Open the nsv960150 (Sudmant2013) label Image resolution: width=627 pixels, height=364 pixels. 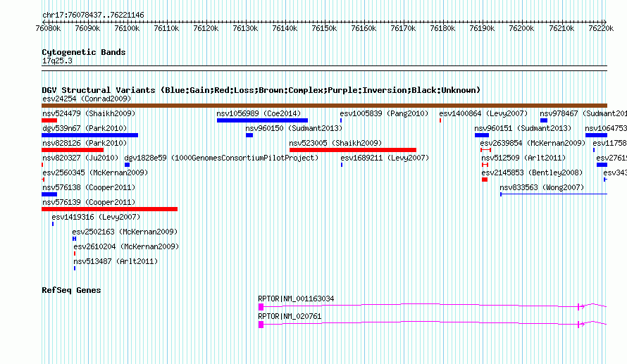tap(294, 128)
